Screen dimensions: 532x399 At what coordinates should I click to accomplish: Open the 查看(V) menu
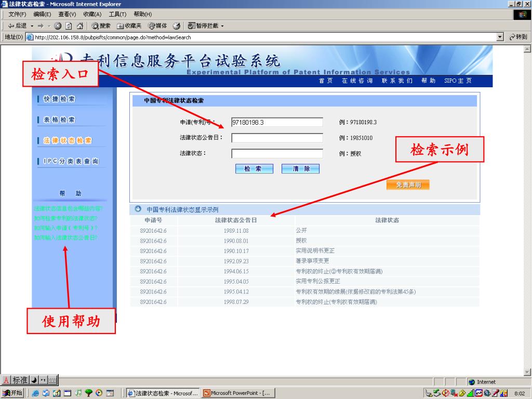pyautogui.click(x=67, y=14)
